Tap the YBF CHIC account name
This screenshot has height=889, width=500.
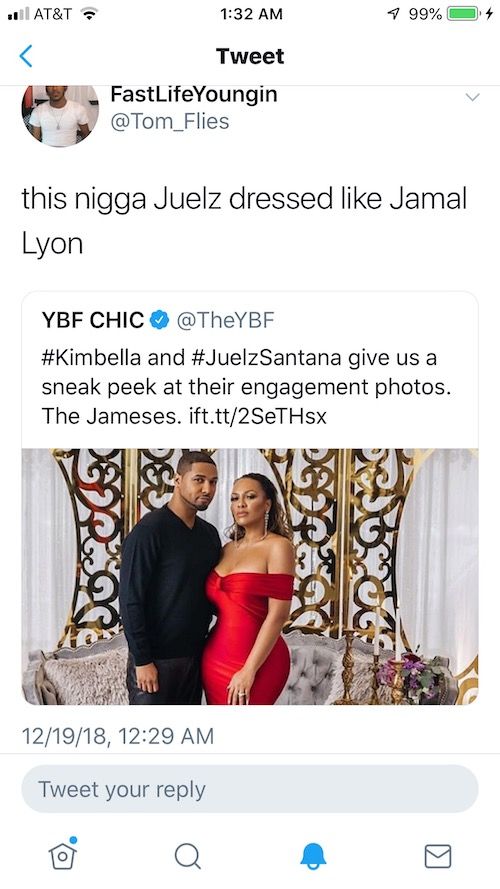pos(93,320)
